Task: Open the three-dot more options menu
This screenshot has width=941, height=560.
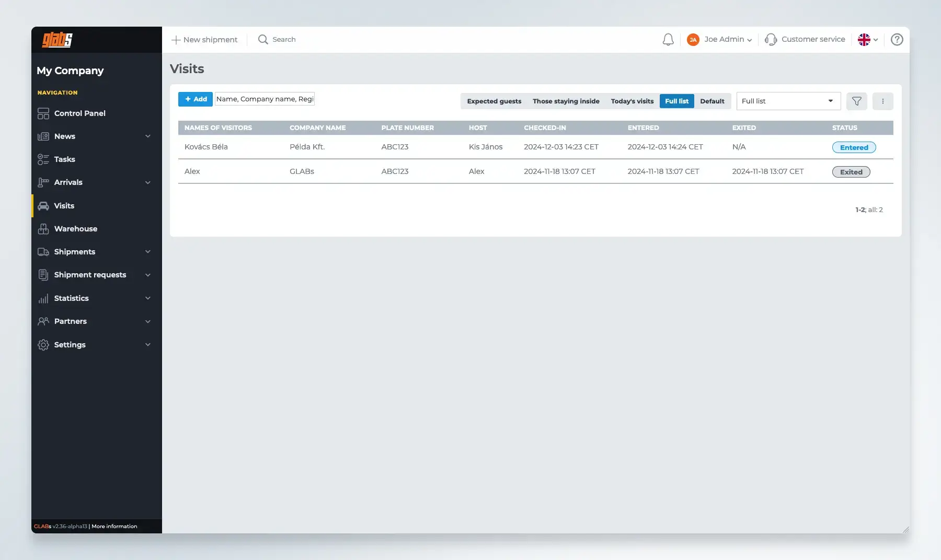Action: tap(882, 101)
